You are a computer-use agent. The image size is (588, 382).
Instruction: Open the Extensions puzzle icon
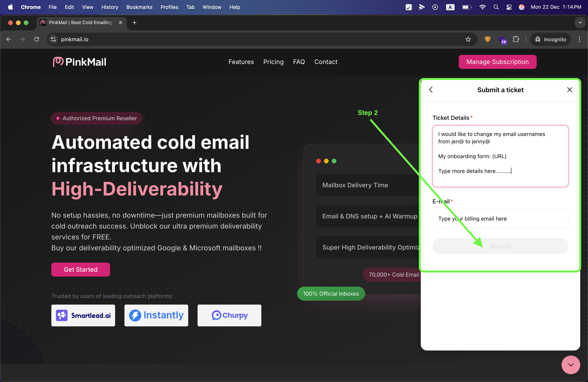coord(516,39)
